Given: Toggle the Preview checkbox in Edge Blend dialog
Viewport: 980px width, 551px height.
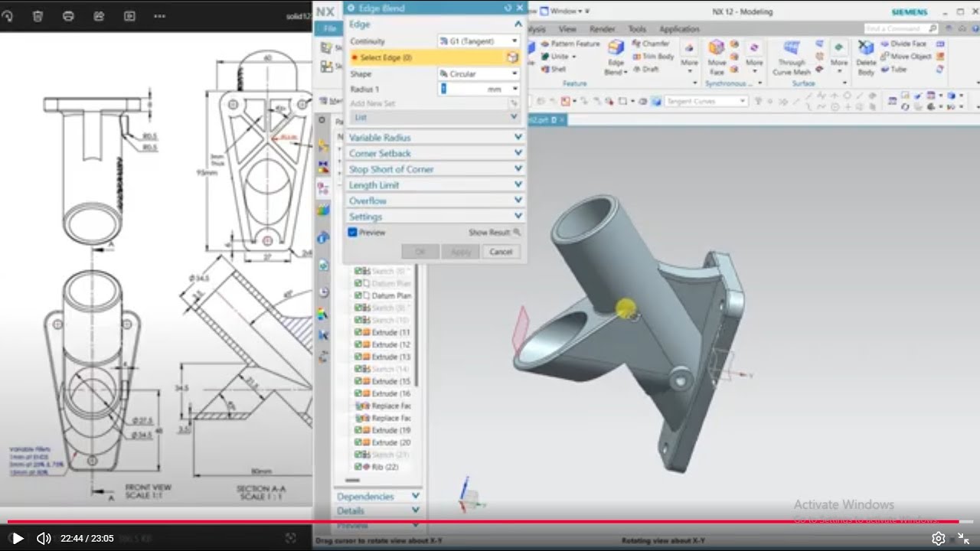Looking at the screenshot, I should 353,232.
